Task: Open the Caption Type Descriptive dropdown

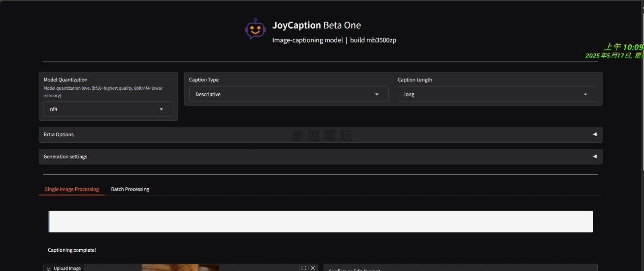Action: pyautogui.click(x=289, y=94)
